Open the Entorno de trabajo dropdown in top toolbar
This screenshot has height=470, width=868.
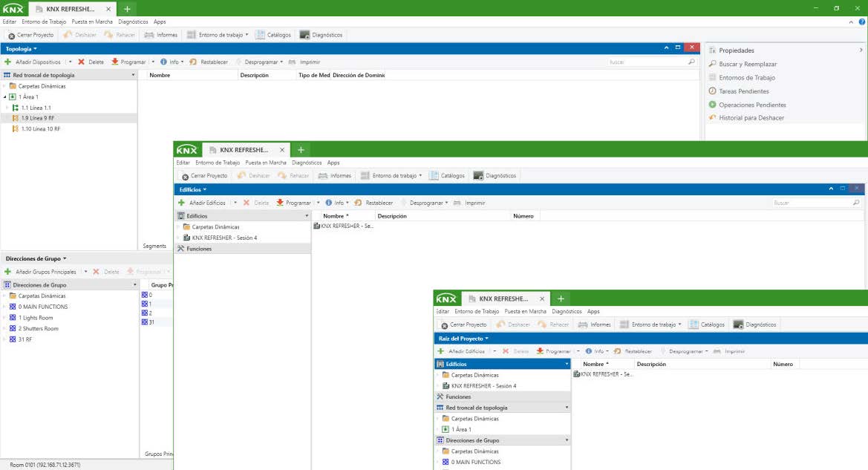point(247,35)
